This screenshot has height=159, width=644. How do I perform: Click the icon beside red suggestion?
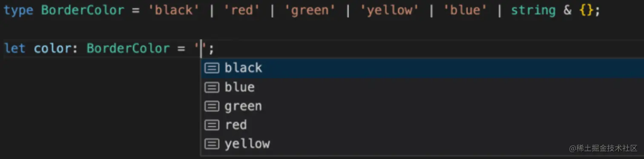pos(212,125)
